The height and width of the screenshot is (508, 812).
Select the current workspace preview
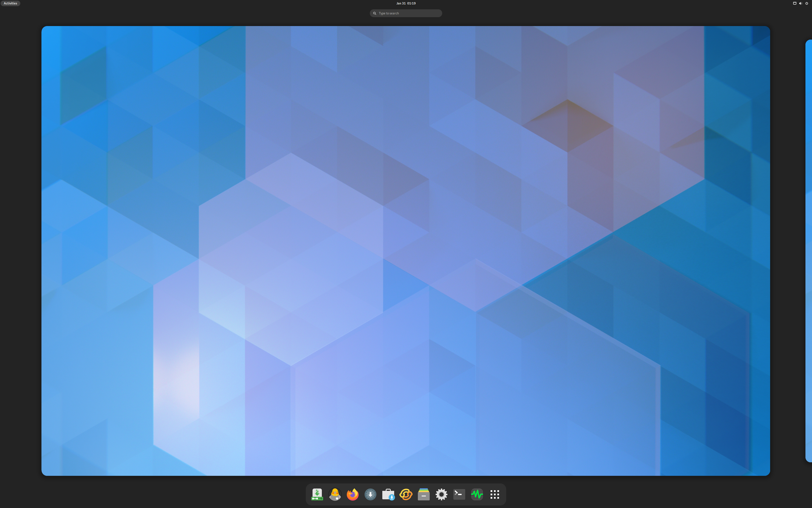[x=406, y=251]
